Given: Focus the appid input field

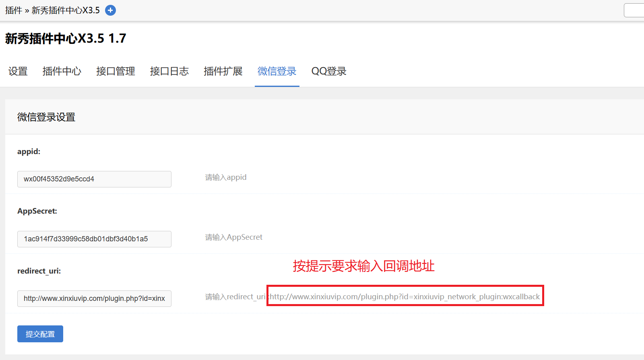Looking at the screenshot, I should (94, 179).
